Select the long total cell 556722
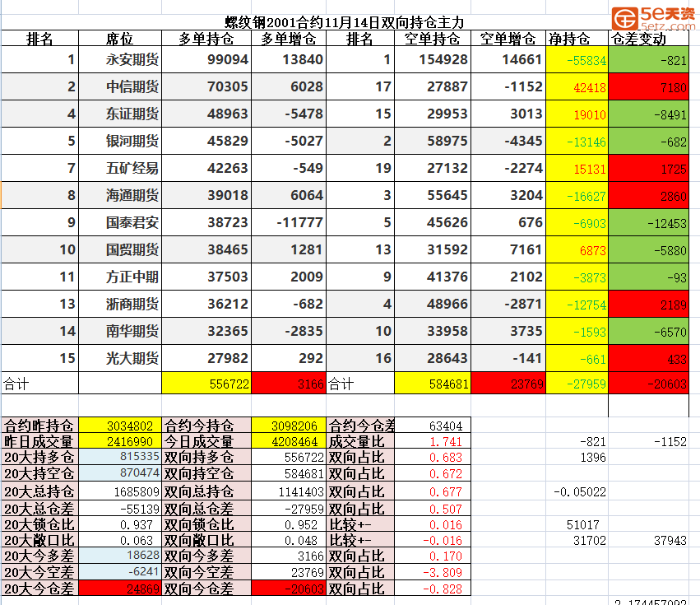This screenshot has height=605, width=700. click(x=206, y=384)
